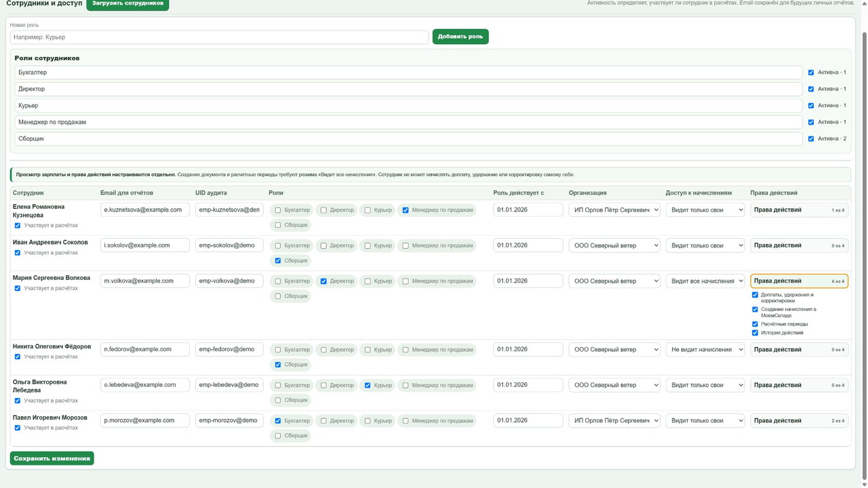Uncheck Менеджер по продажам role for Елена Кузнецова
868x488 pixels.
point(406,210)
